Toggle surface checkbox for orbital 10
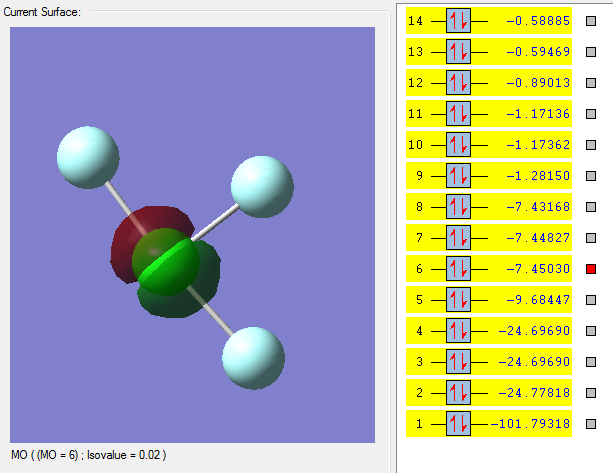The width and height of the screenshot is (613, 473). coord(591,145)
